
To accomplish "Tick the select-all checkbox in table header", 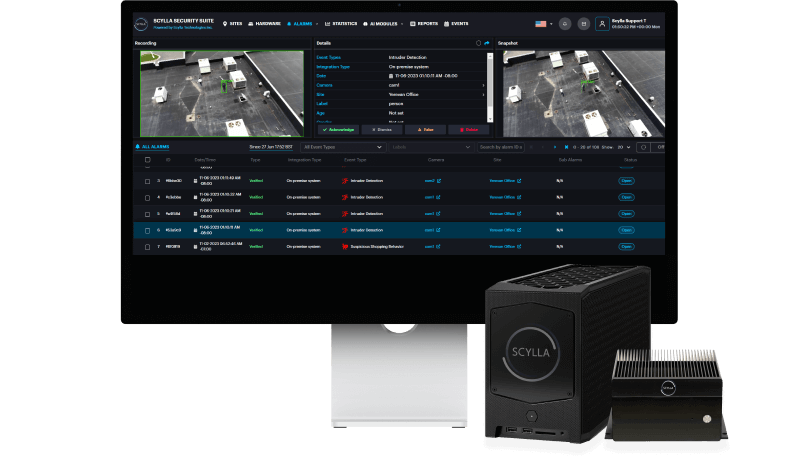I will click(148, 160).
